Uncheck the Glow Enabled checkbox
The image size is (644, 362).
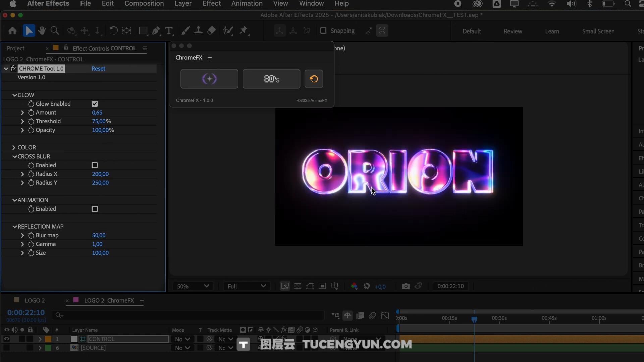point(95,104)
